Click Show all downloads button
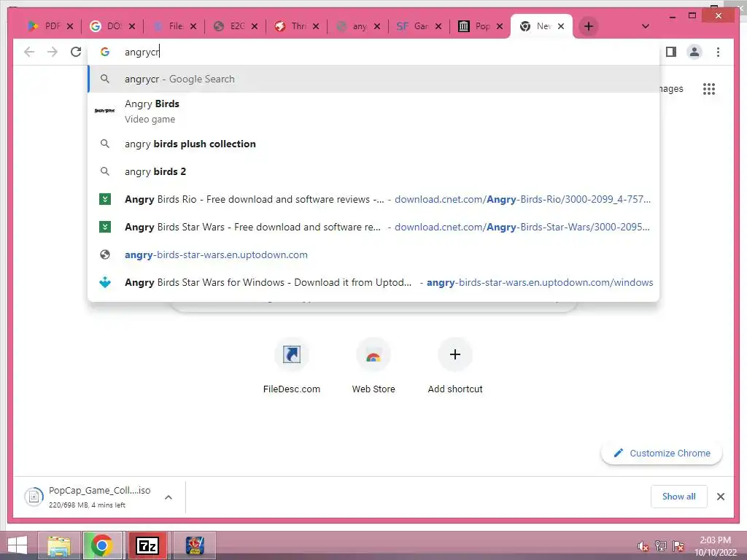Viewport: 747px width, 560px height. [679, 497]
